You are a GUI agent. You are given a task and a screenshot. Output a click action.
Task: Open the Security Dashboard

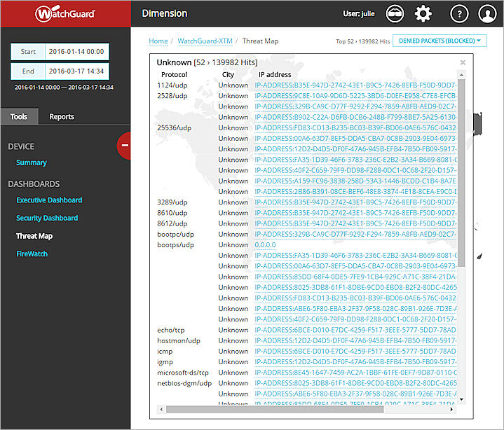47,219
